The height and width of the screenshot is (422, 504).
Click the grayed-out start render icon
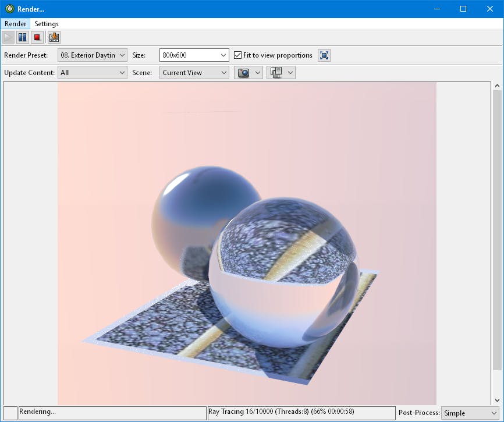point(8,37)
